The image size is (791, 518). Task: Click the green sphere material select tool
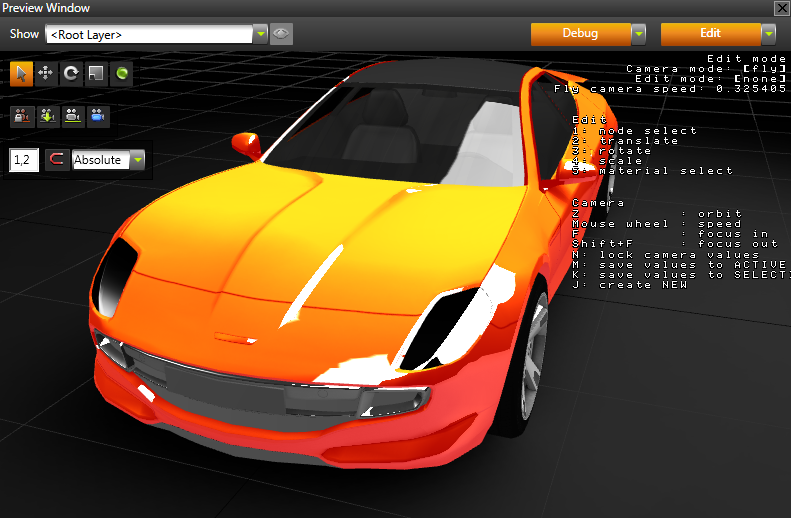[x=121, y=73]
